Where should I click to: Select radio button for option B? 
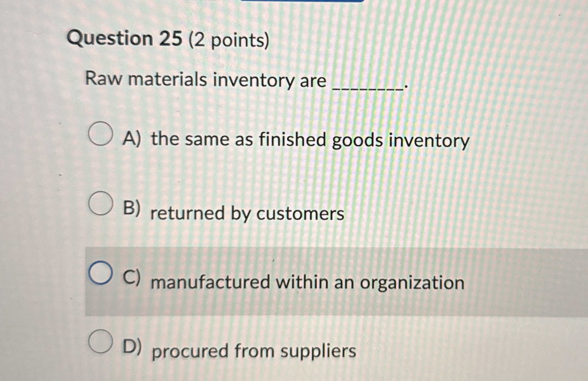click(100, 204)
